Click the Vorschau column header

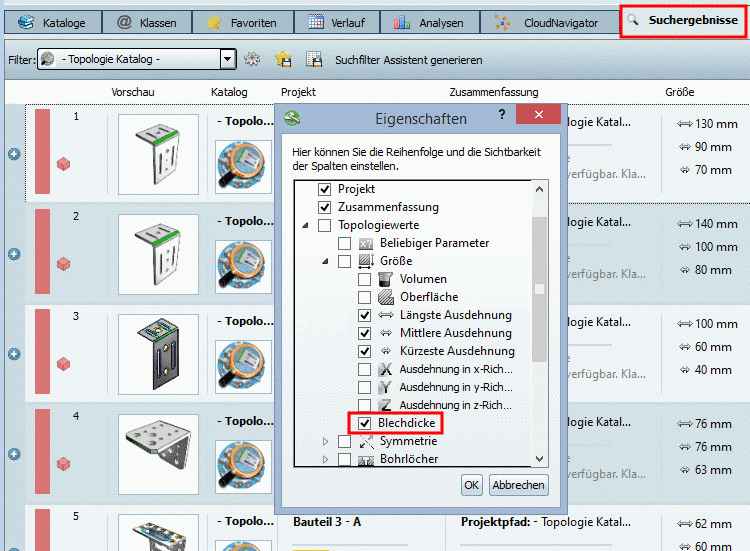pos(132,92)
